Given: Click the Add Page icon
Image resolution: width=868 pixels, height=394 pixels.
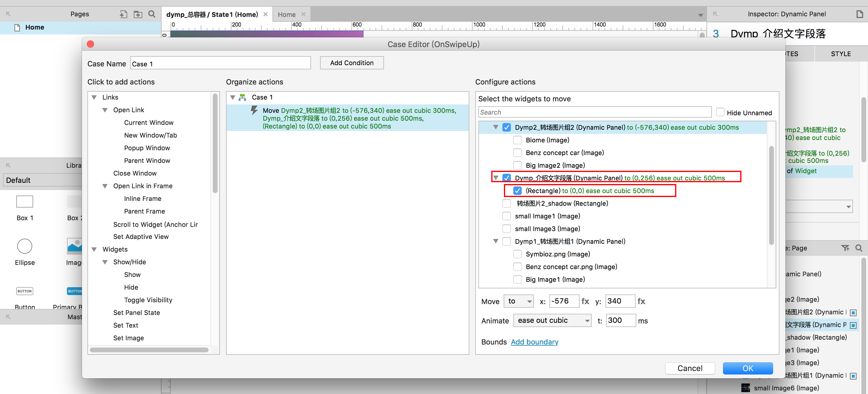Looking at the screenshot, I should tap(123, 14).
